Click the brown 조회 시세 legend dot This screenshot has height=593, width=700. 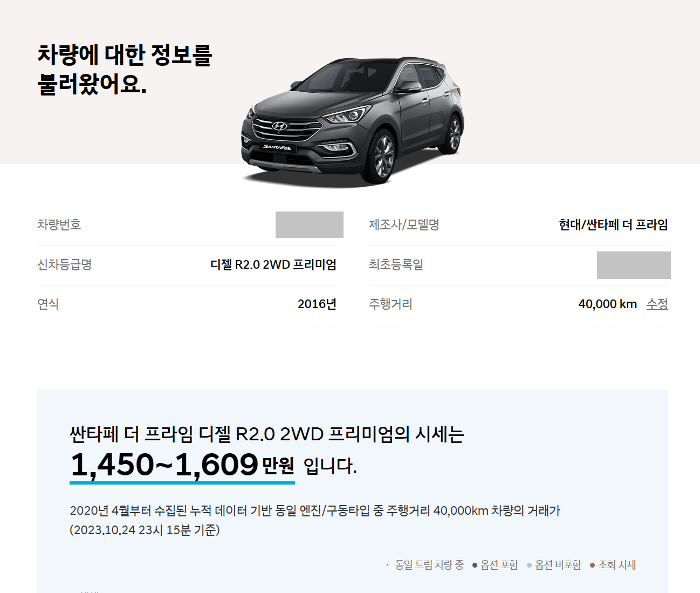pyautogui.click(x=592, y=565)
